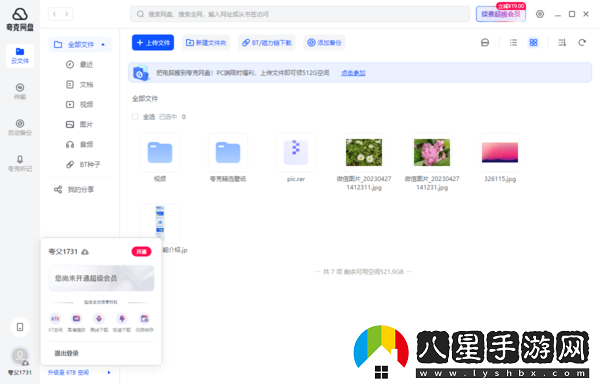Viewport: 600px width, 384px height.
Task: Open the 传输 transfer section in sidebar
Action: click(x=20, y=91)
